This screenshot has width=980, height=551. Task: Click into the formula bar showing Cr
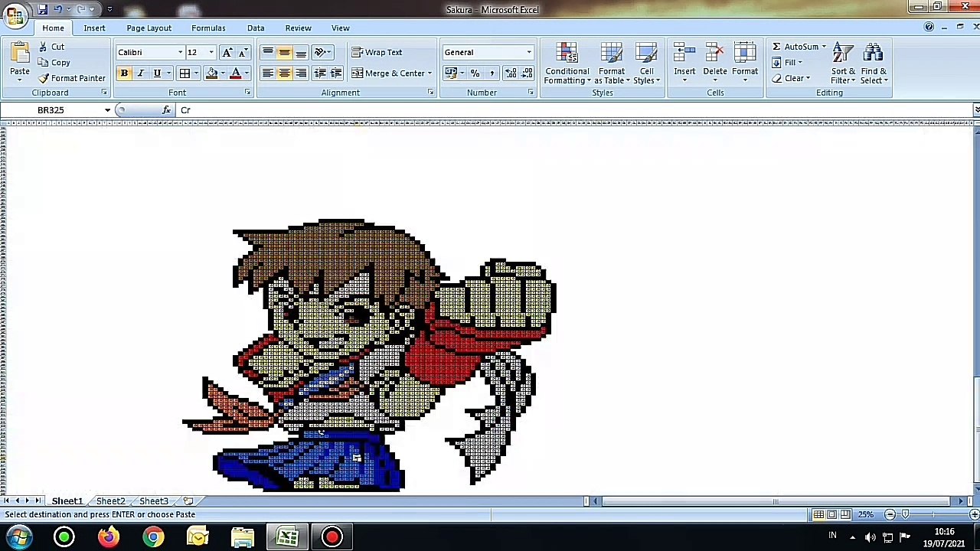pos(573,110)
